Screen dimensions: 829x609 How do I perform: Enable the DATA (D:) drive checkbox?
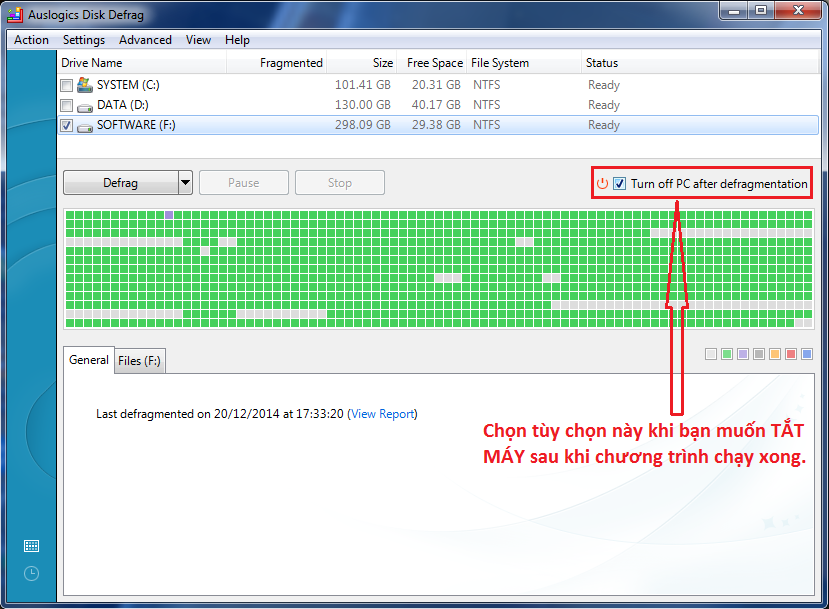[x=66, y=106]
